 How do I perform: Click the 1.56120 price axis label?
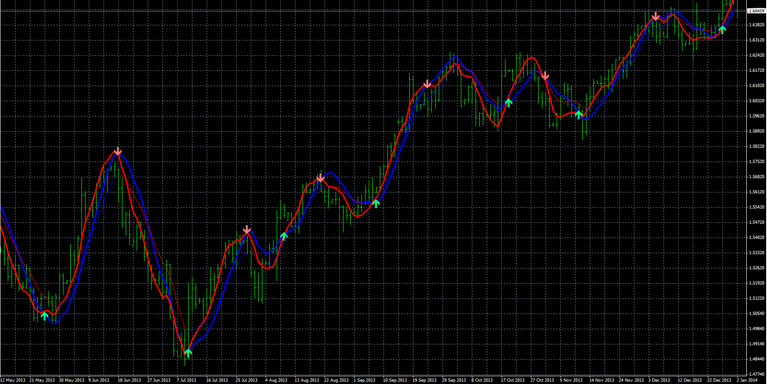[x=757, y=192]
